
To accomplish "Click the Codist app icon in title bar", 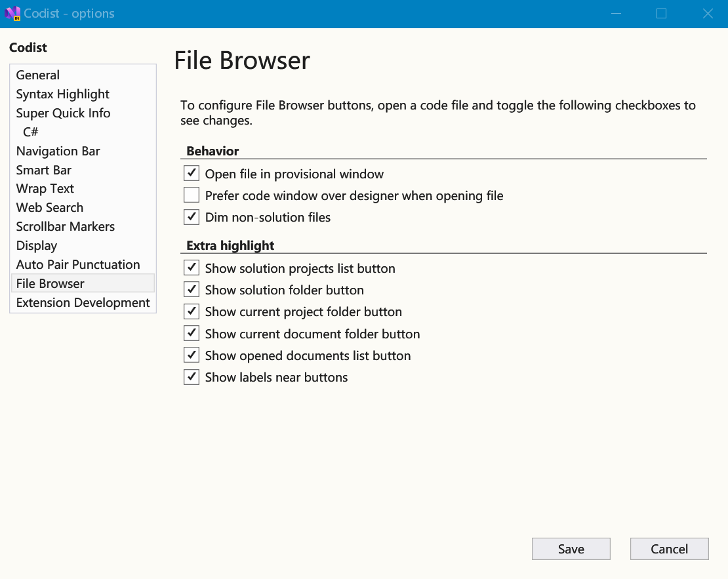I will pyautogui.click(x=12, y=14).
